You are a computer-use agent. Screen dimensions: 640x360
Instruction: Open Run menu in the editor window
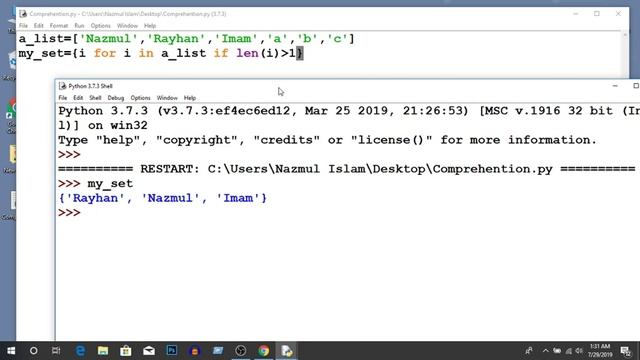pos(79,26)
